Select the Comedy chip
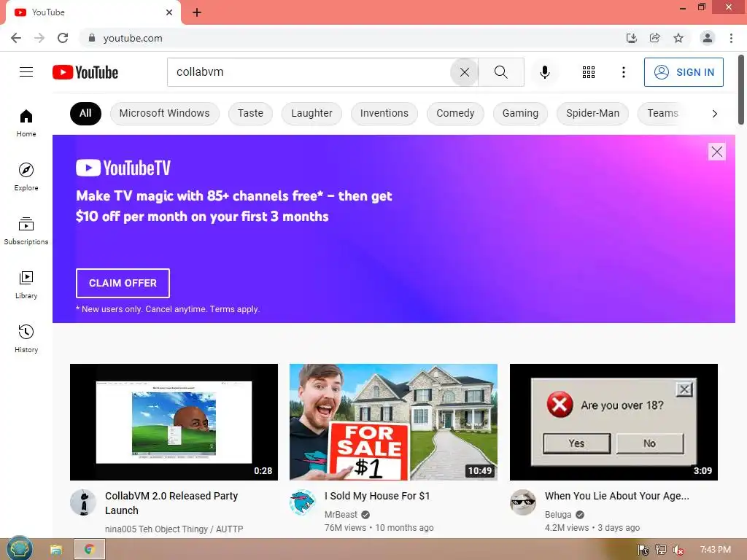 (455, 113)
